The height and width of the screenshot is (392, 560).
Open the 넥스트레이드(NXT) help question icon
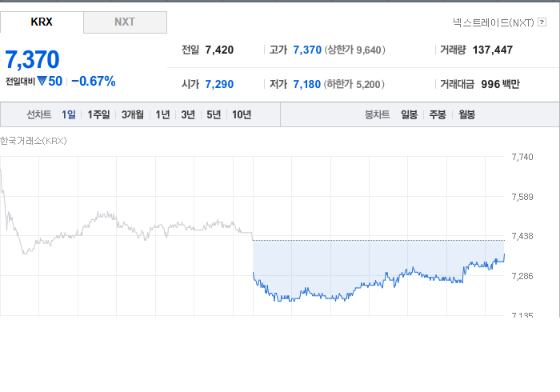(x=542, y=22)
